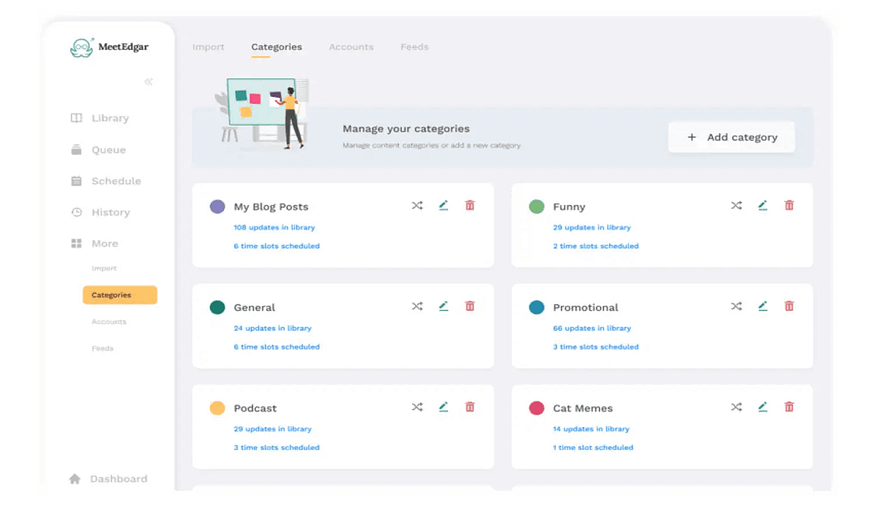Open Schedule in the sidebar

[x=106, y=181]
